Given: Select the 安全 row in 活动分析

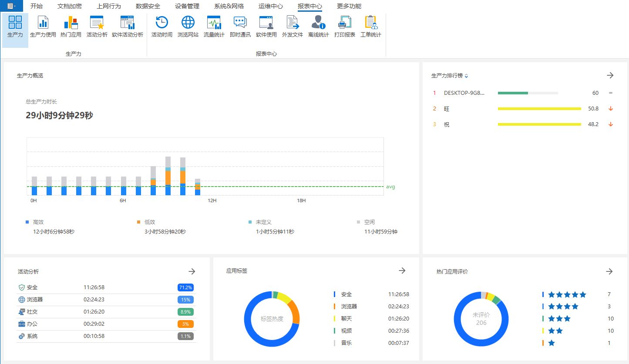Looking at the screenshot, I should [106, 287].
